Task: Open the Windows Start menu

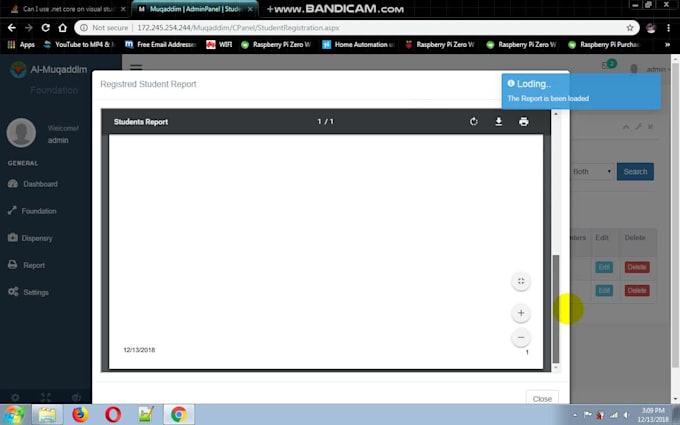Action: tap(14, 414)
